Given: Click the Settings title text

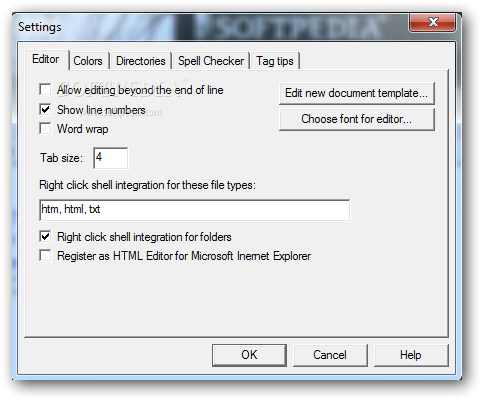Looking at the screenshot, I should [40, 27].
